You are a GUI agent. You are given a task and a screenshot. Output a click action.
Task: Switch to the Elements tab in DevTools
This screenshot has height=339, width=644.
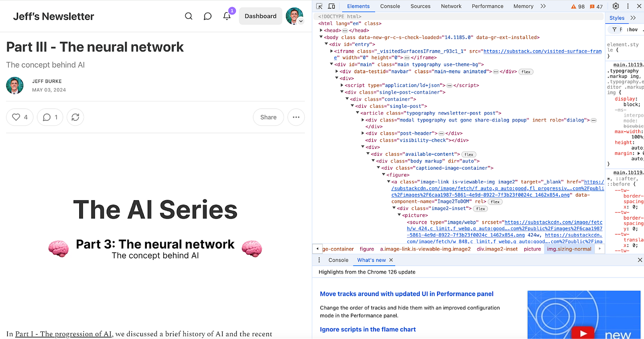tap(358, 6)
